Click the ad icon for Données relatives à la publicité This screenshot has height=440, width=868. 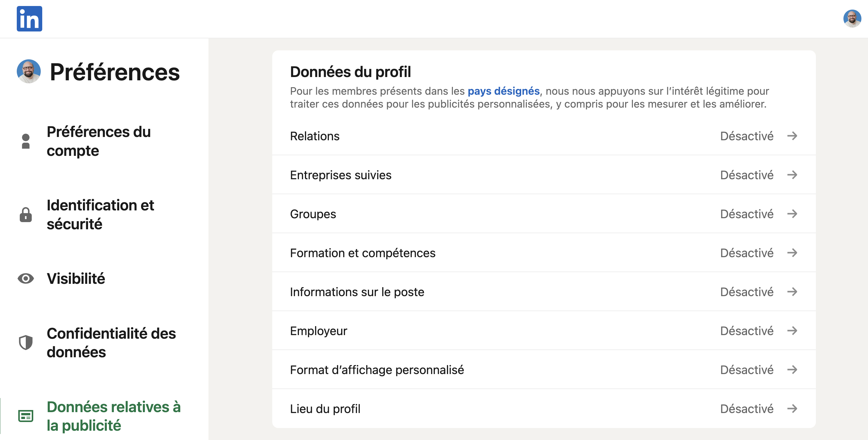click(26, 416)
